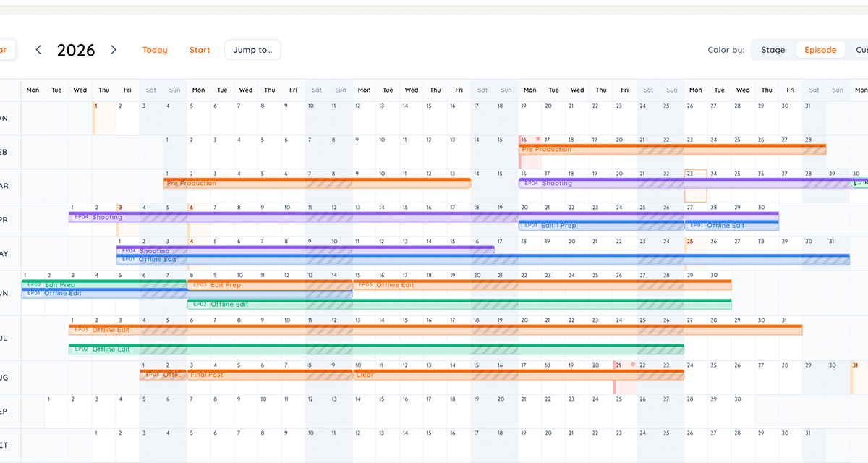
Task: Click the highlighted March 23 day cell
Action: [x=695, y=192]
